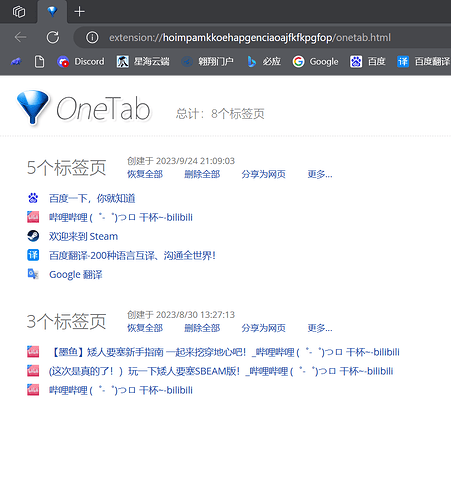Reload the page with refresh icon

pos(53,37)
